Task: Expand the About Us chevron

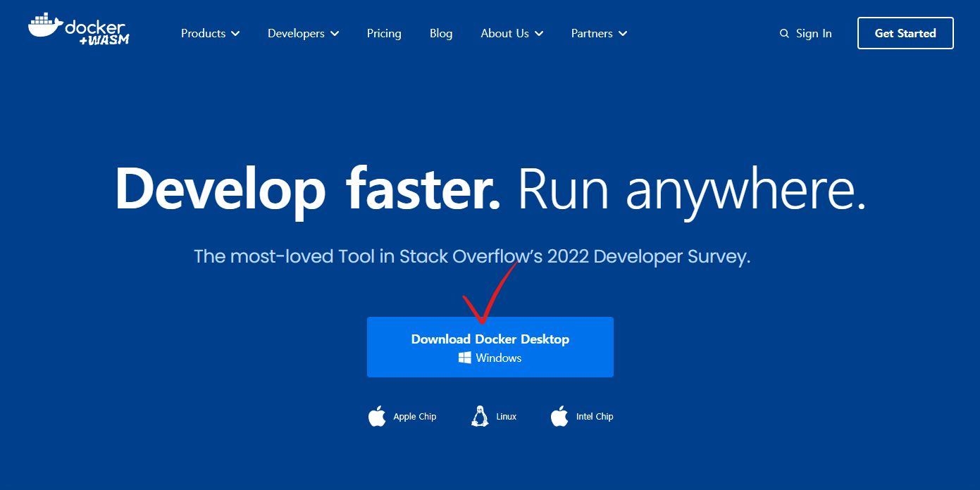Action: coord(539,34)
